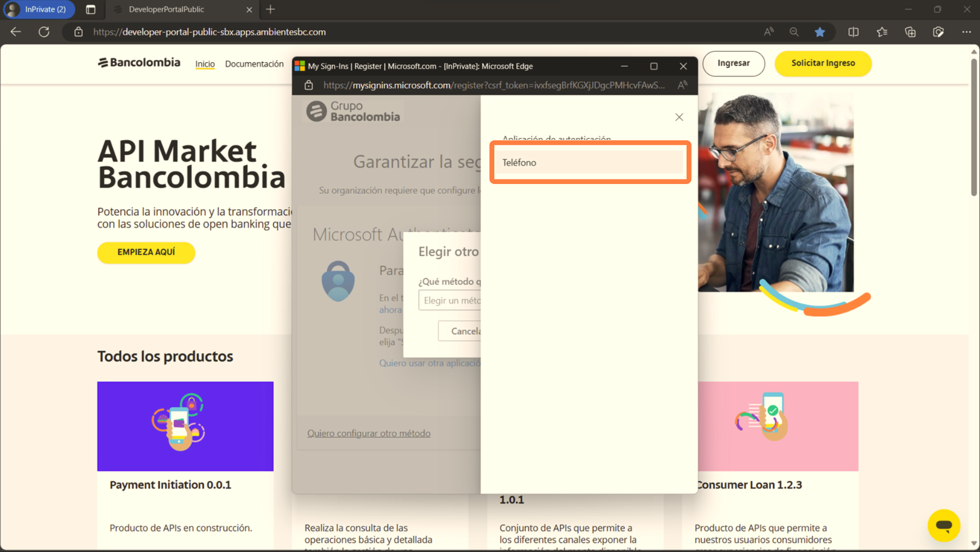The image size is (980, 552).
Task: Click the Microsoft logo in popup title bar
Action: (x=300, y=66)
